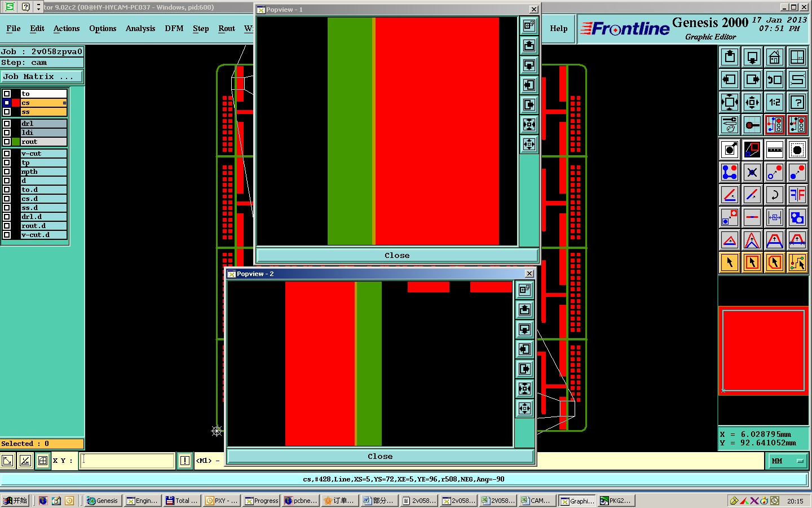Select the 'ldi' layer name row

coord(44,133)
